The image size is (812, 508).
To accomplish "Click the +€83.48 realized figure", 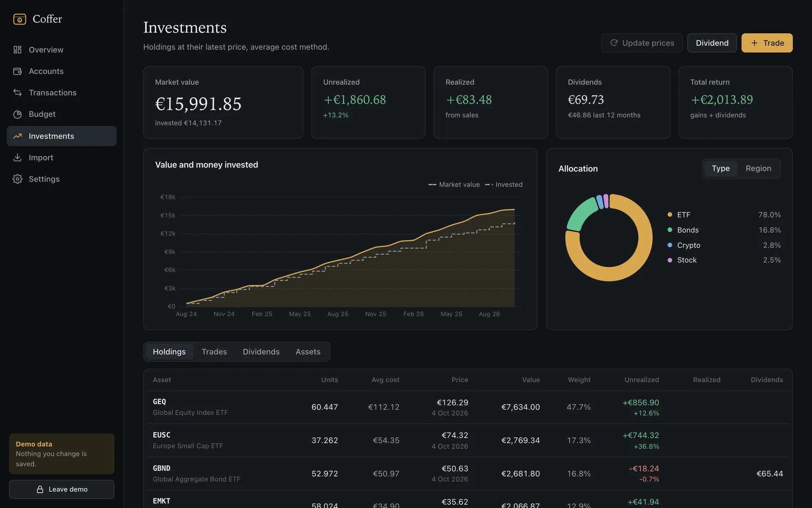I will [x=469, y=99].
